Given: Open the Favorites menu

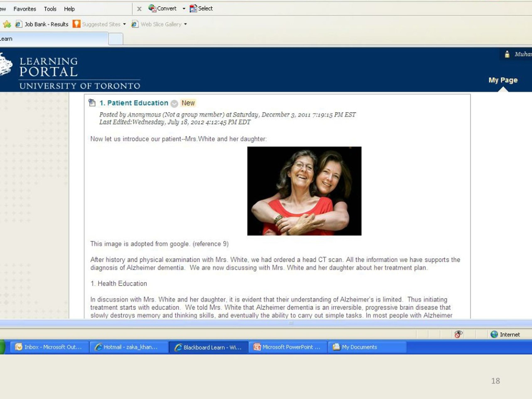Looking at the screenshot, I should coord(25,9).
